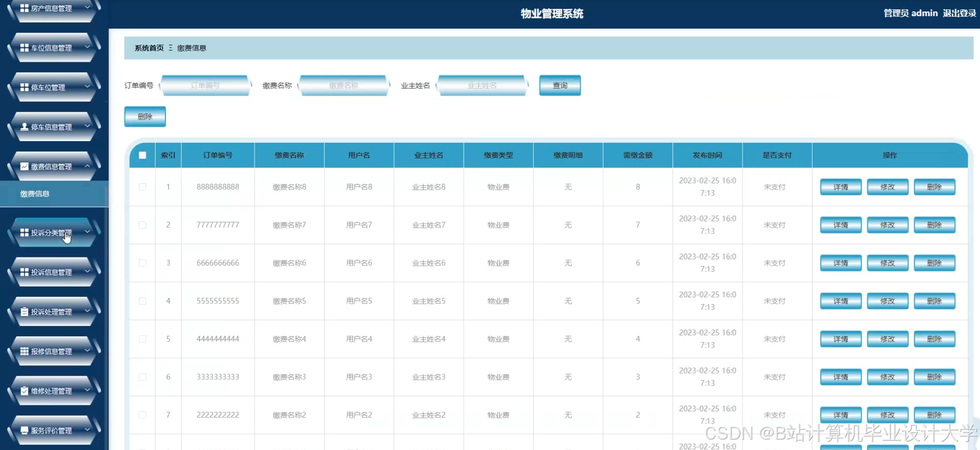Click the 查询 search button
This screenshot has height=450, width=980.
[x=560, y=86]
